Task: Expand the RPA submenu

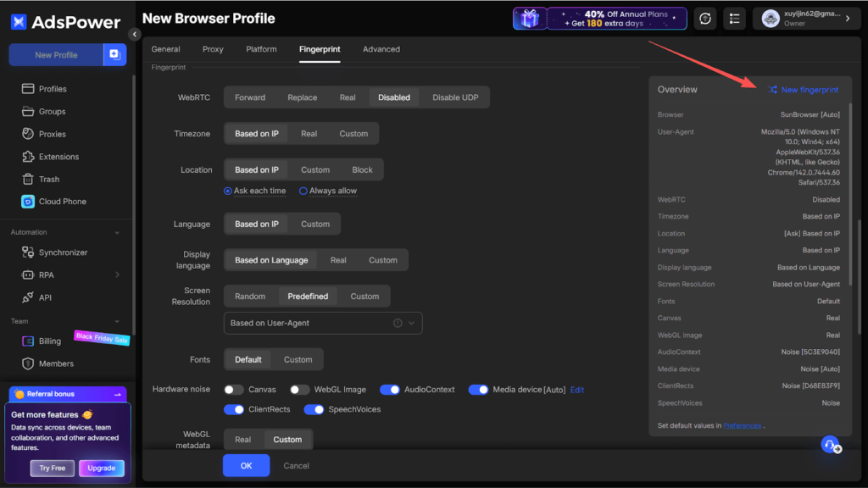Action: [117, 274]
